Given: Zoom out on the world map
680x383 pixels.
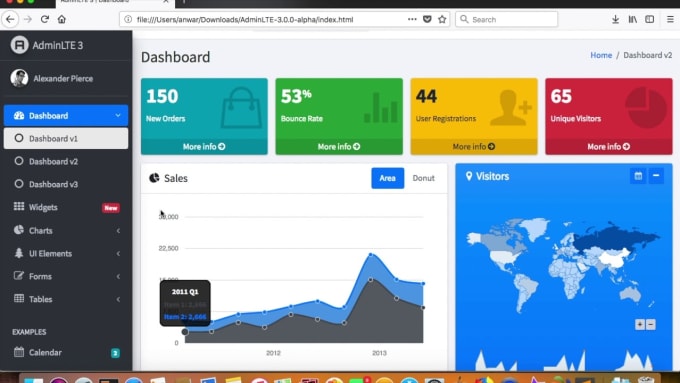Looking at the screenshot, I should point(651,324).
